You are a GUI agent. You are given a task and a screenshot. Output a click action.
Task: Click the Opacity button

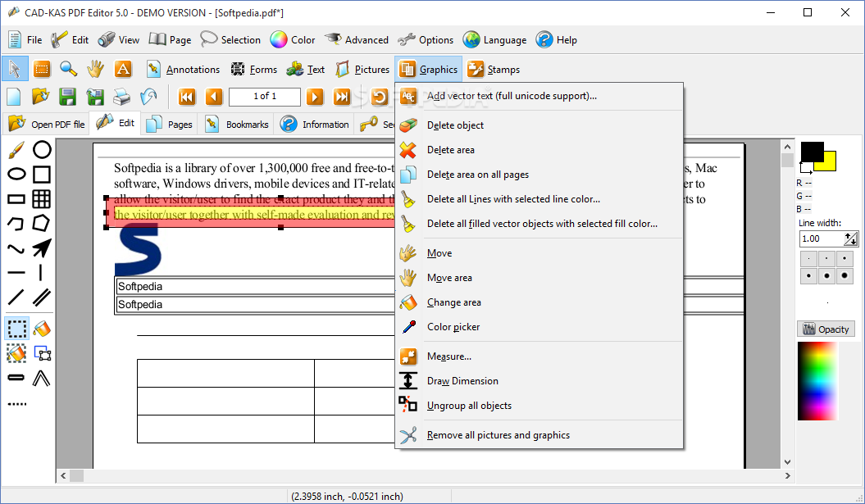coord(826,329)
